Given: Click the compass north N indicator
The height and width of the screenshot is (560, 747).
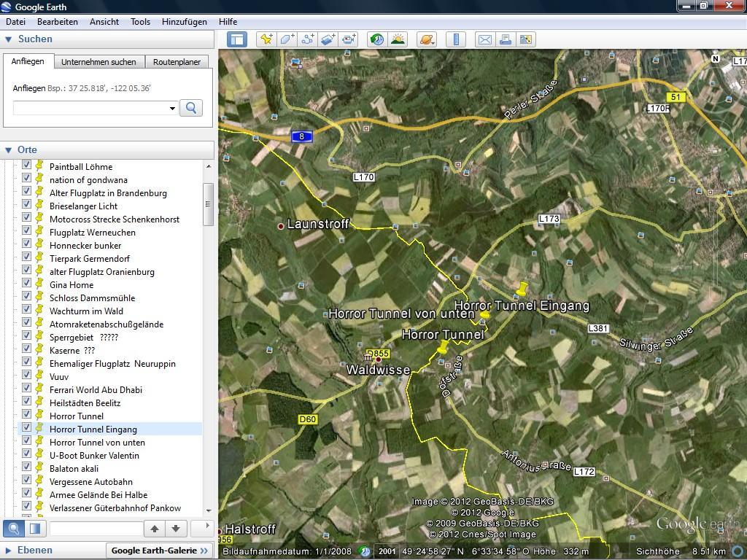Looking at the screenshot, I should tap(715, 58).
